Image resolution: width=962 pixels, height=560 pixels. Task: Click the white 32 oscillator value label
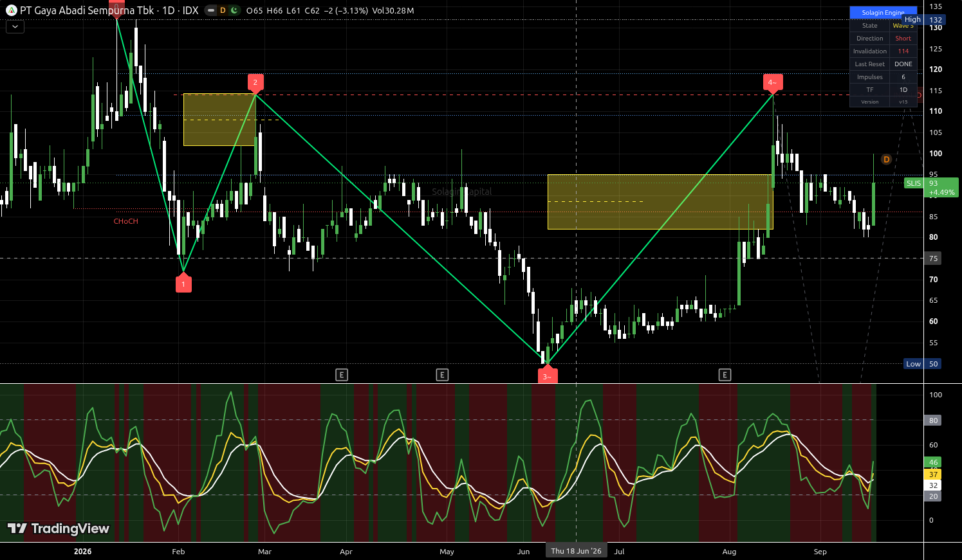[x=933, y=485]
